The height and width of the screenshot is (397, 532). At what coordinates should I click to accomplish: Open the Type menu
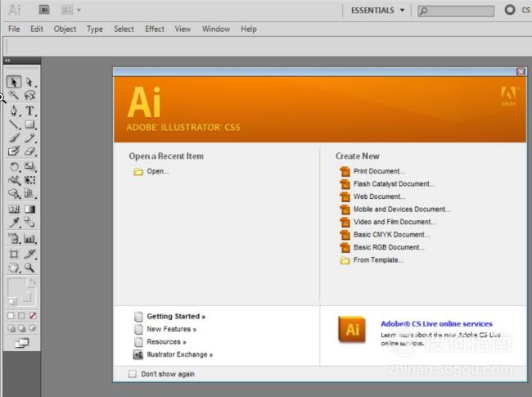95,29
